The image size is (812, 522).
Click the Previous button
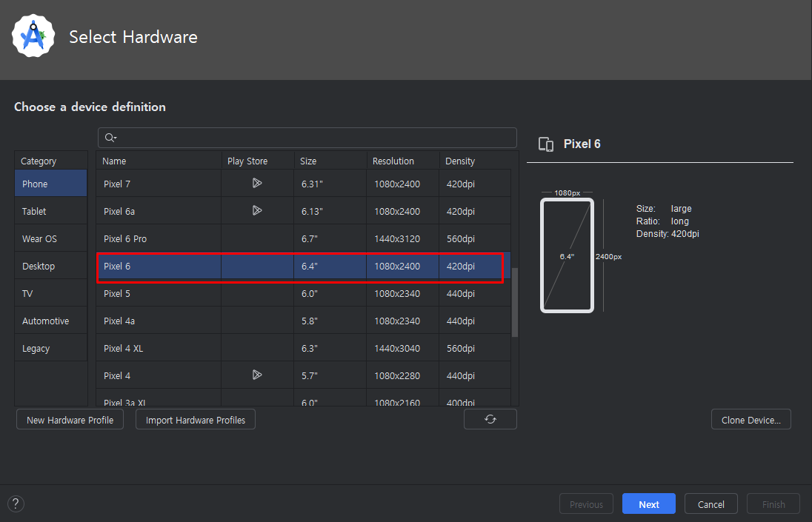point(586,504)
